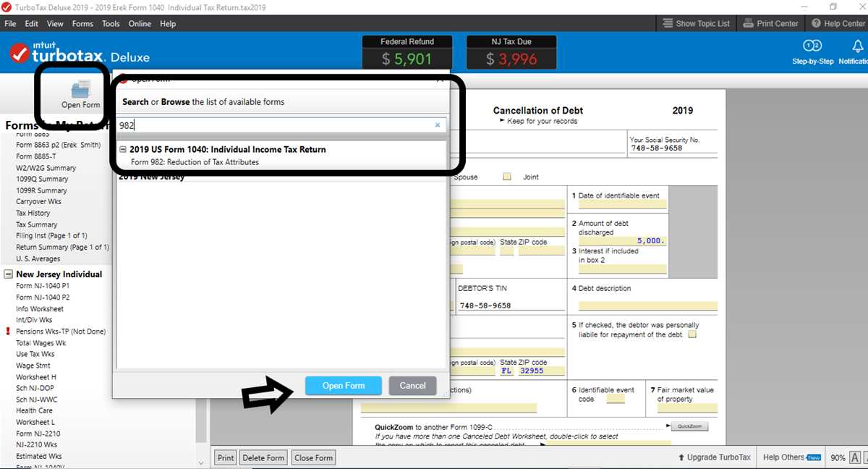Screen dimensions: 868x469
Task: Check the personally liable for repayment box
Action: 692,334
